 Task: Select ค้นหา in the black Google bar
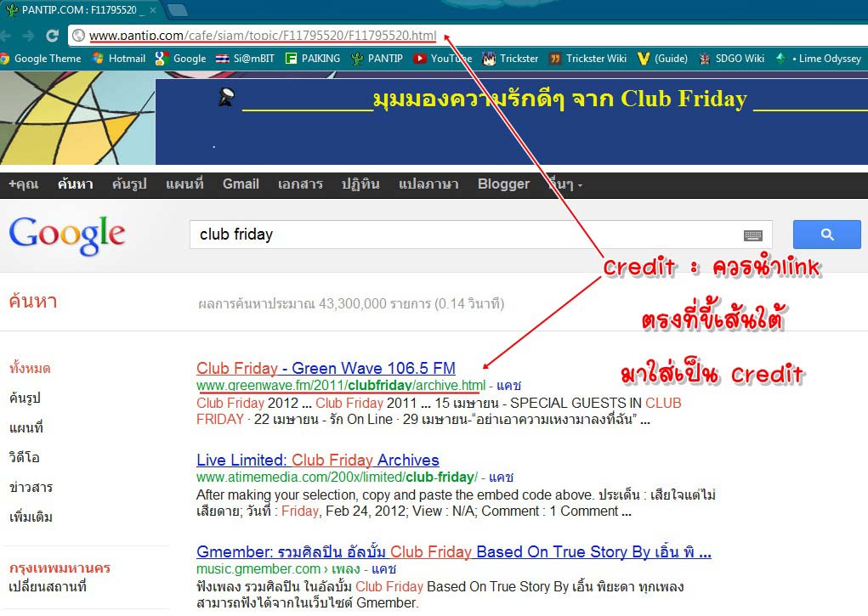pyautogui.click(x=76, y=184)
